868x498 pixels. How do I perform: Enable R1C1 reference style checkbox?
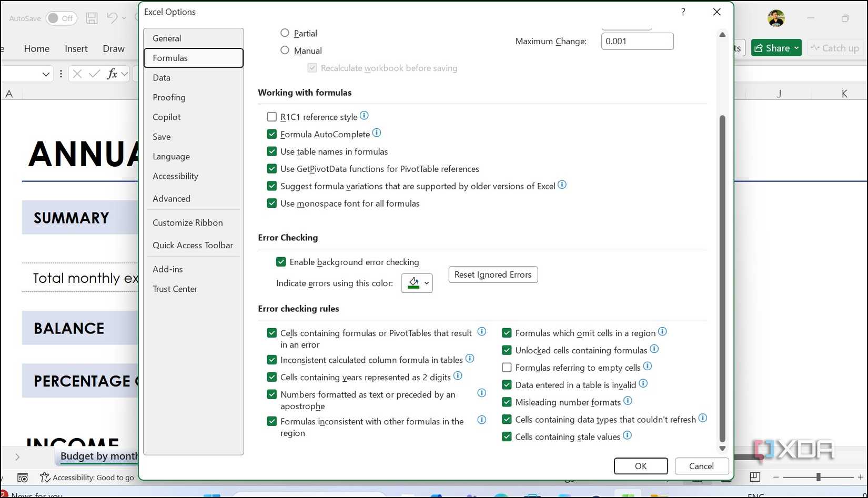pos(272,117)
